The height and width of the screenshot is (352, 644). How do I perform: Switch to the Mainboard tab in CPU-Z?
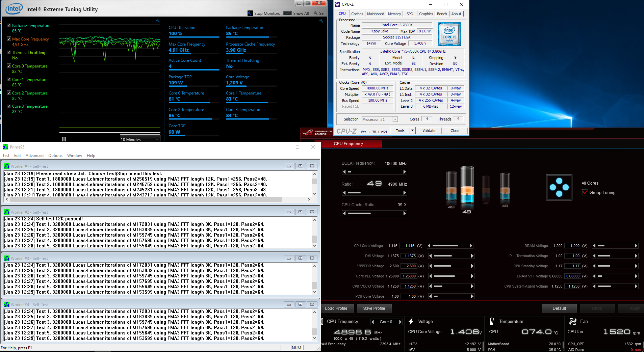(x=376, y=14)
